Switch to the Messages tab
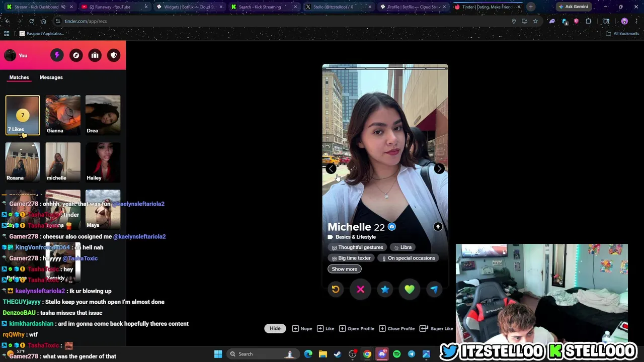Screen dimensions: 644x362 tap(51, 77)
